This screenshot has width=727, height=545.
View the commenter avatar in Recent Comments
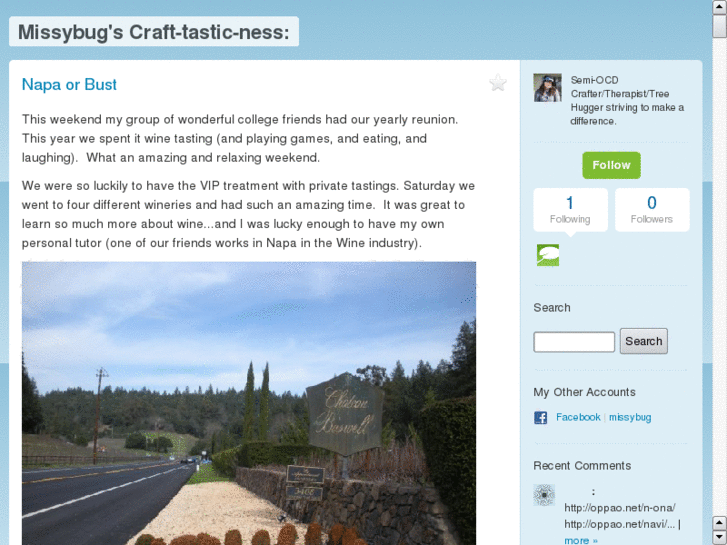click(x=544, y=495)
